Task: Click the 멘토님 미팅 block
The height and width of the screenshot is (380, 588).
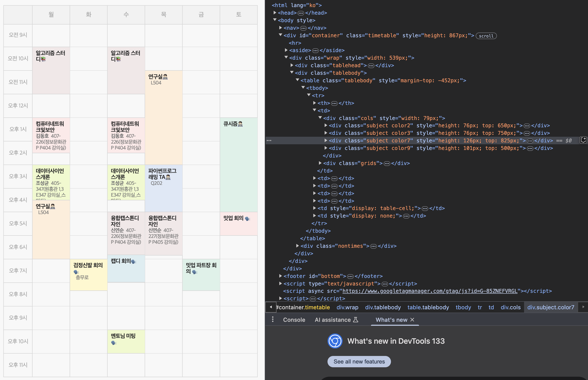Action: [126, 342]
